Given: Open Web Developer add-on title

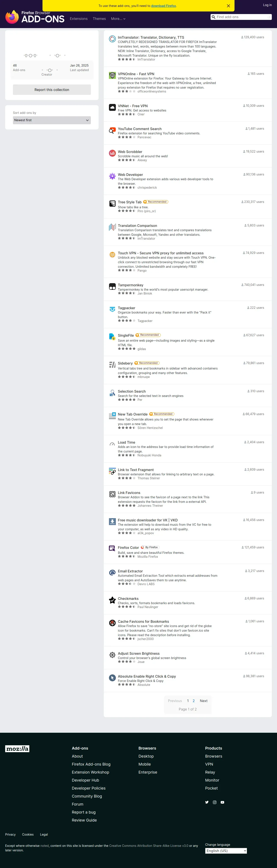Looking at the screenshot, I should point(131,175).
